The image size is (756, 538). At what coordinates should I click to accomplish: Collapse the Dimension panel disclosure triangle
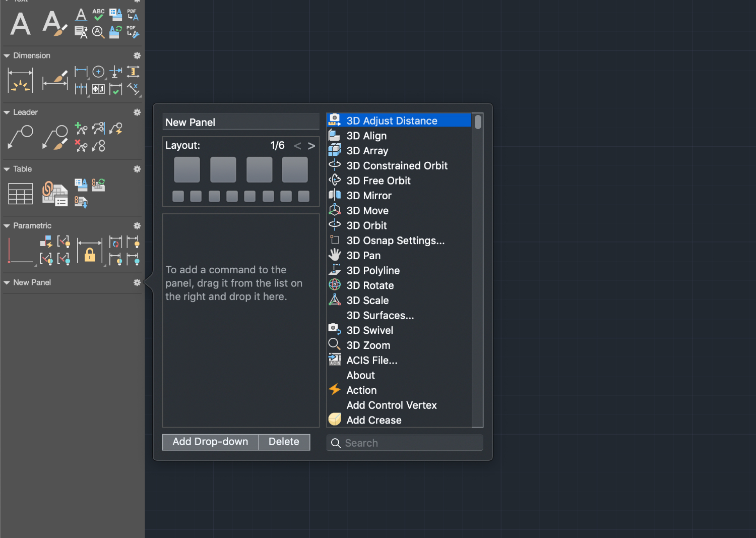tap(7, 55)
